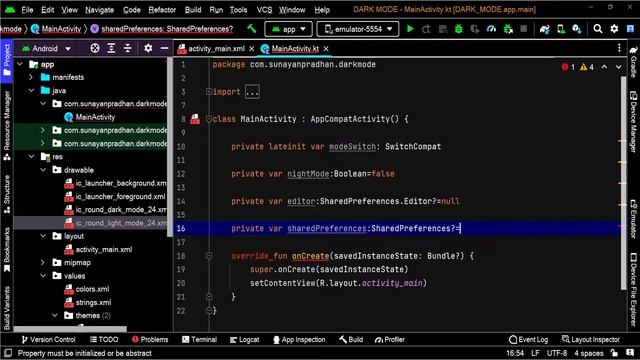
Task: Open the VCS menu
Action: (264, 10)
